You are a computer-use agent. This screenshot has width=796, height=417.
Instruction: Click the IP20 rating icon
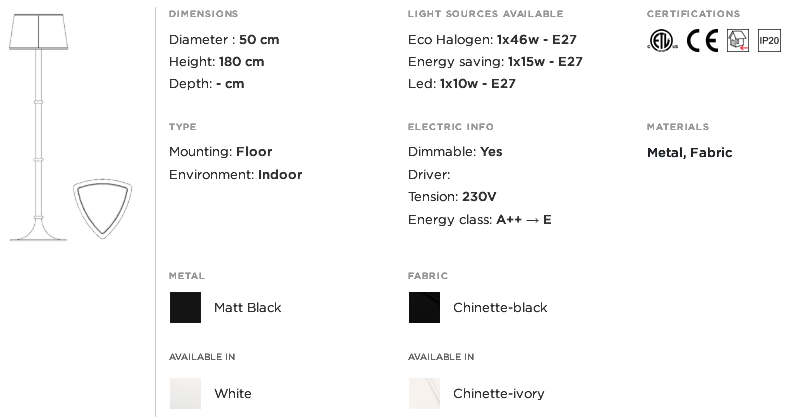(x=769, y=41)
